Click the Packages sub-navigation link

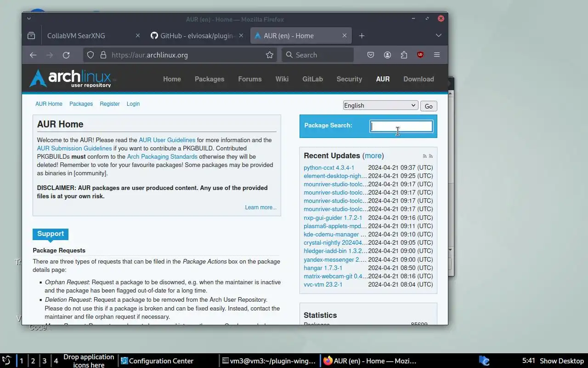(x=81, y=104)
